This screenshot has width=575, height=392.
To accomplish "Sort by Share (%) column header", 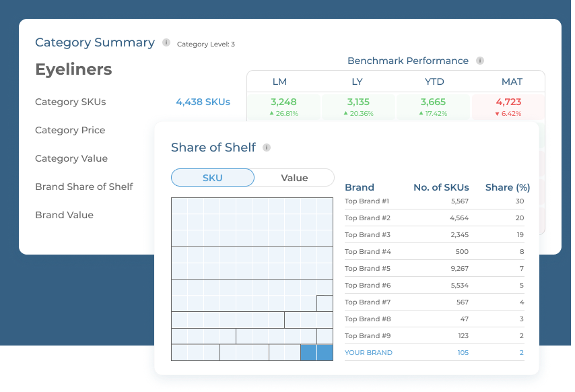I will pyautogui.click(x=508, y=187).
